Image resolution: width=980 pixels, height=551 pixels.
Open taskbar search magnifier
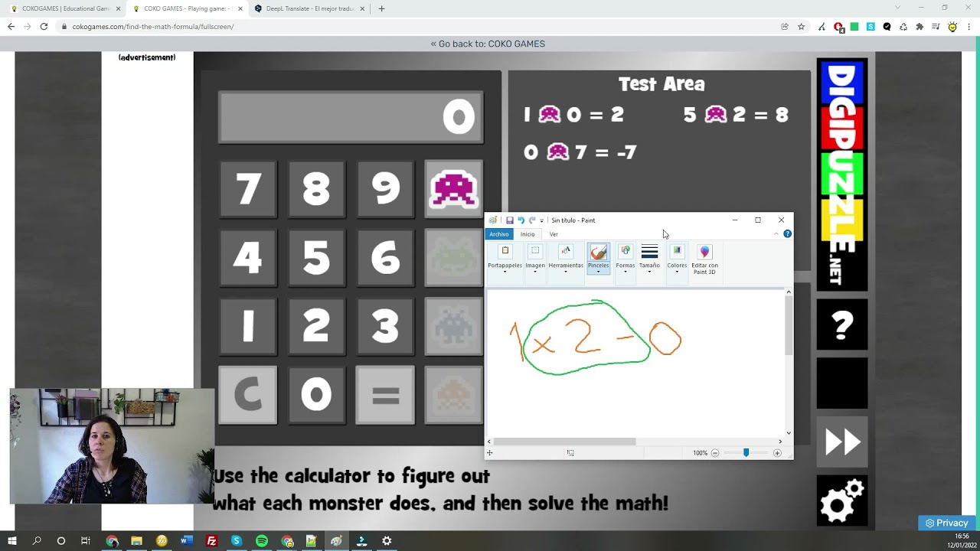[x=37, y=541]
